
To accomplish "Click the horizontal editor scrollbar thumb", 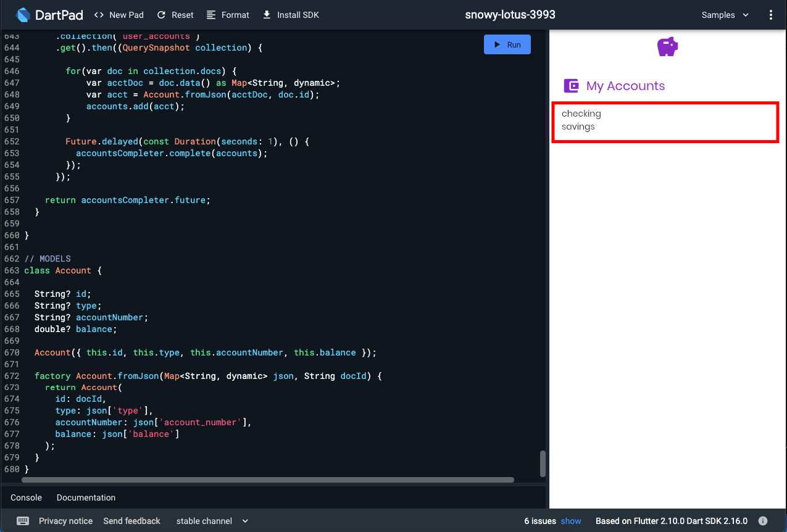I will 269,480.
